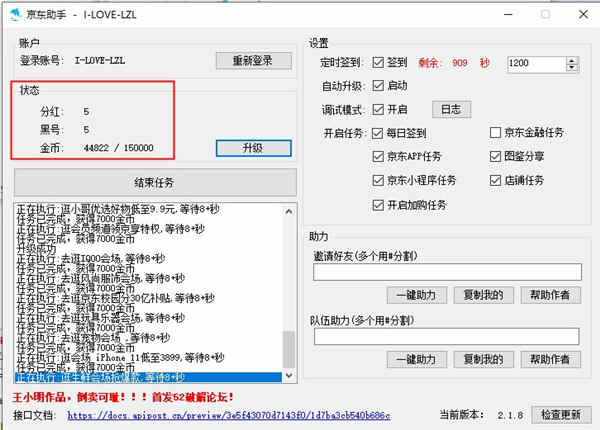Screen dimensions: 600x430
Task: Click 复制我的 under 队伍助力
Action: (x=484, y=359)
